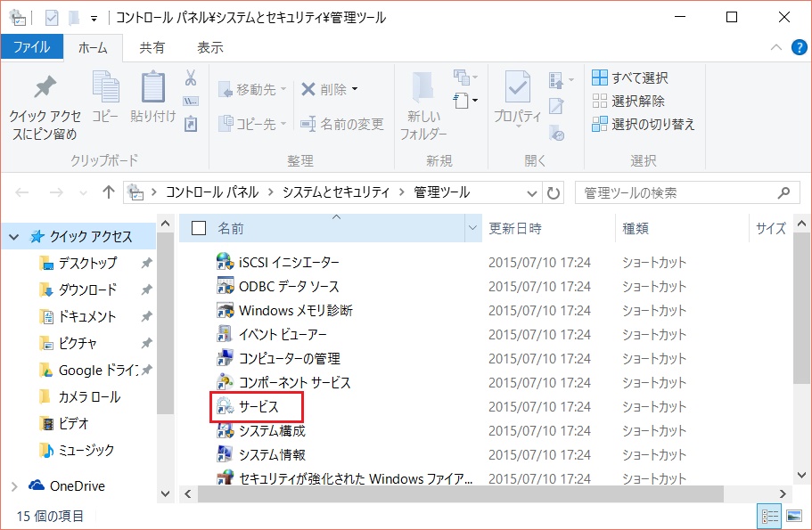This screenshot has width=812, height=530.
Task: Open the Quick Access Toolbar customize dropdown
Action: click(94, 19)
